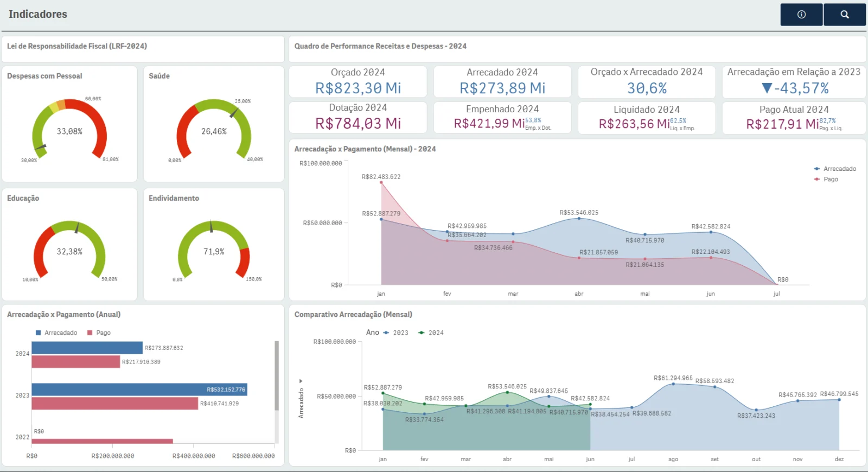Click the R$53.546.025 label in monthly chart
The height and width of the screenshot is (472, 868).
579,213
